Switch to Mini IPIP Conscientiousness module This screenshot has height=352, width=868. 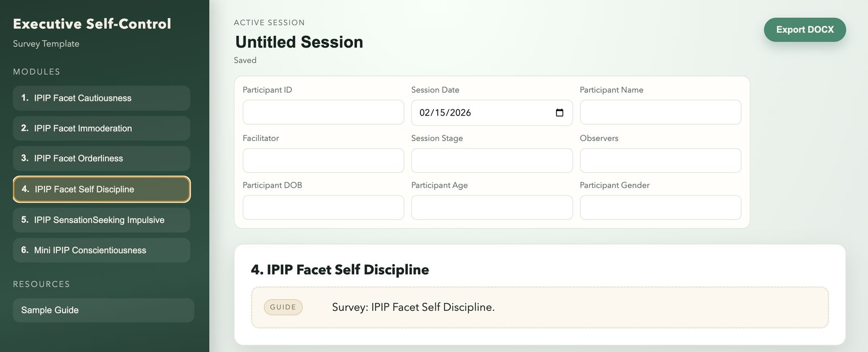[101, 250]
